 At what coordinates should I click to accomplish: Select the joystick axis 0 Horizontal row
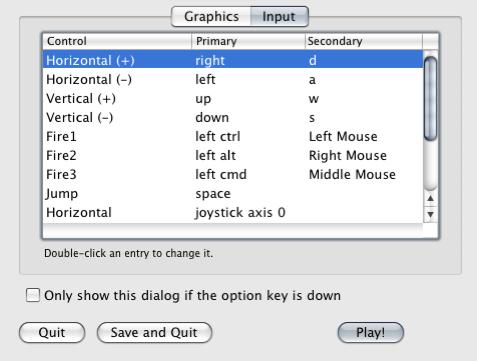(233, 213)
